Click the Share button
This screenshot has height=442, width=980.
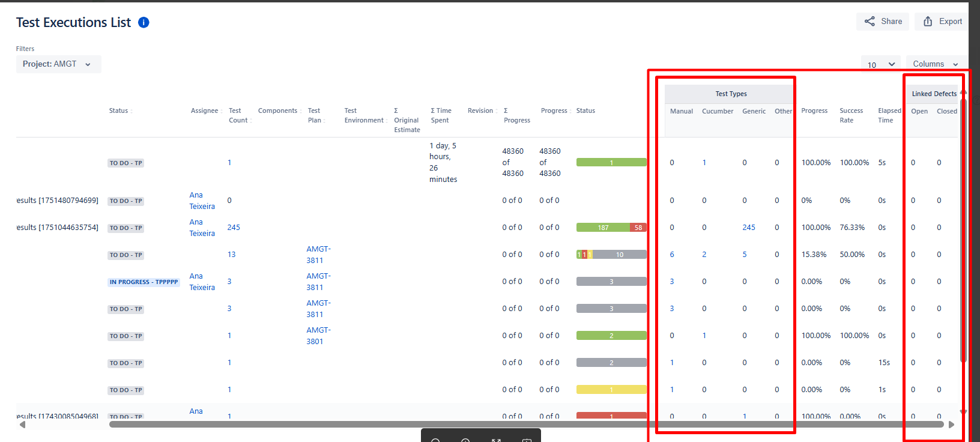click(883, 22)
